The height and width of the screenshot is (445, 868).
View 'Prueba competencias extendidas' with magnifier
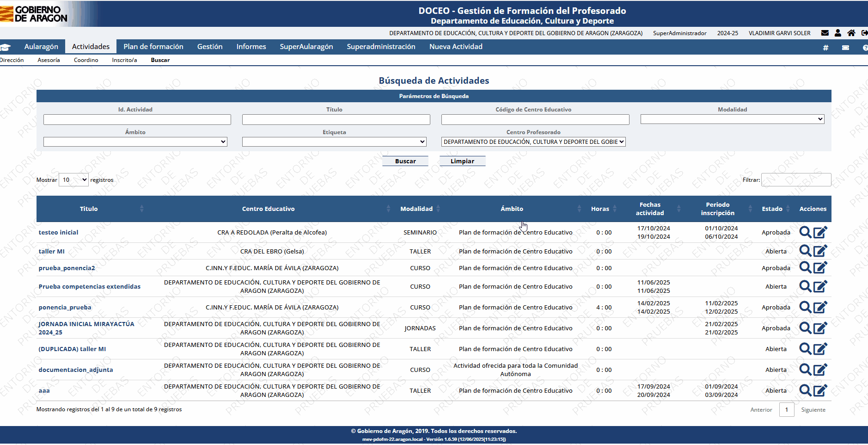coord(805,286)
